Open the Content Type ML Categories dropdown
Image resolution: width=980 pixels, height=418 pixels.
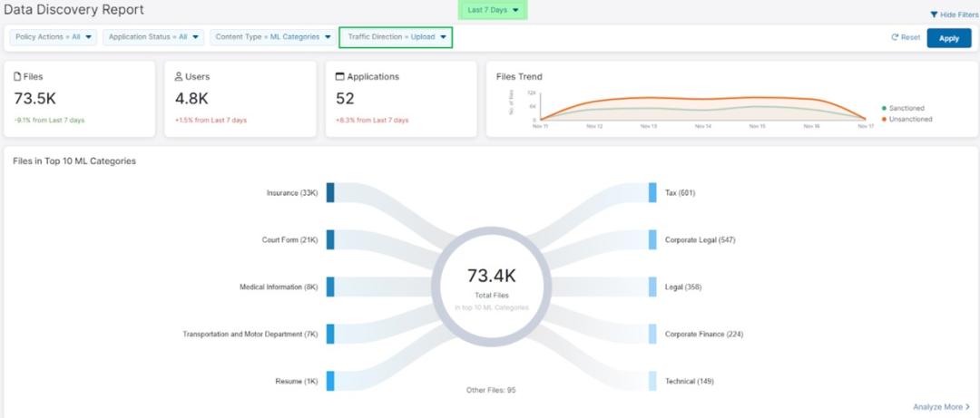(272, 37)
